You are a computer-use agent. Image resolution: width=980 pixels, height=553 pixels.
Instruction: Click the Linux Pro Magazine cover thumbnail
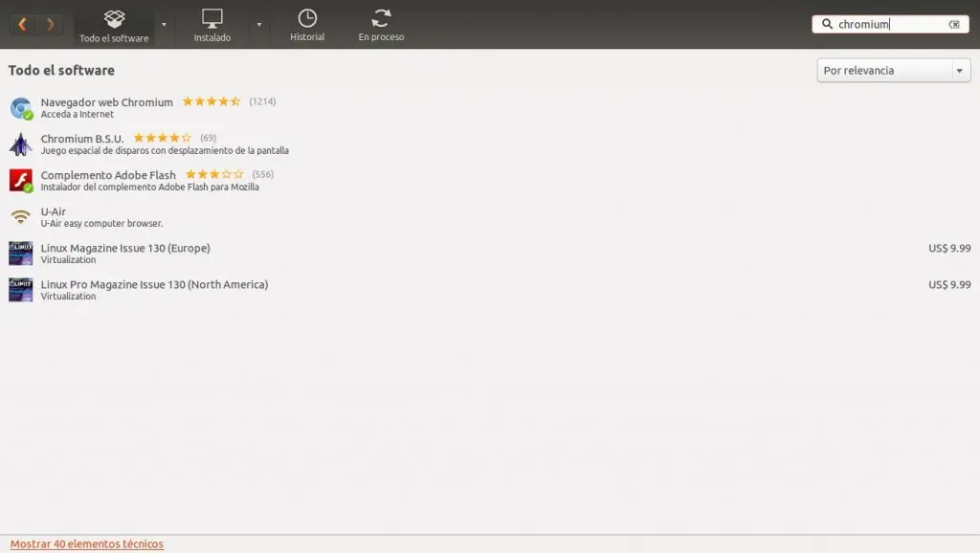21,290
